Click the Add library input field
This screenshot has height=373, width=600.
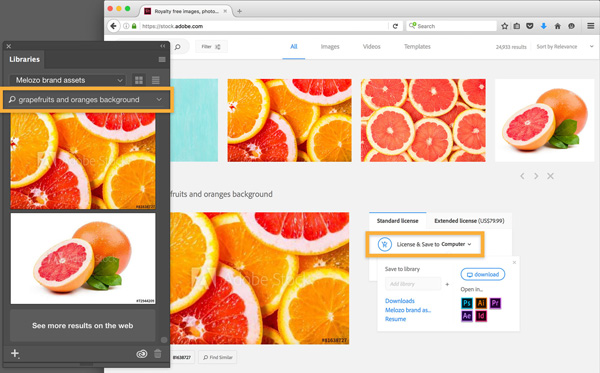pyautogui.click(x=413, y=284)
